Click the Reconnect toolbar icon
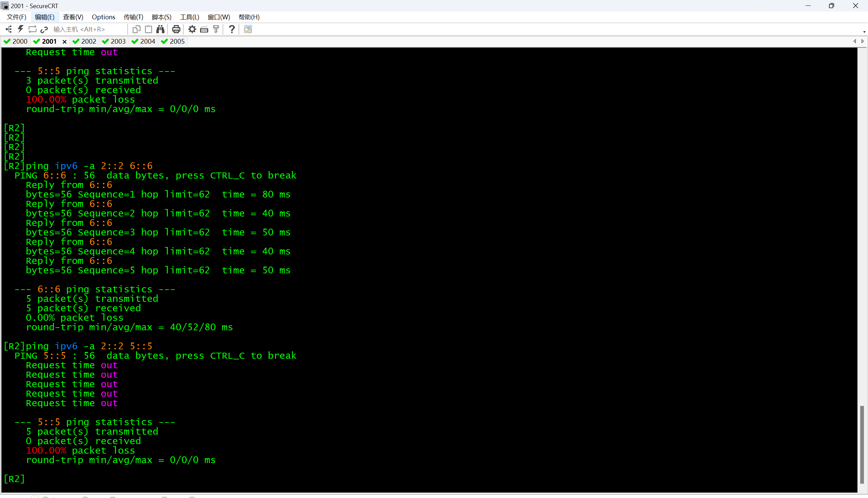 click(x=33, y=29)
